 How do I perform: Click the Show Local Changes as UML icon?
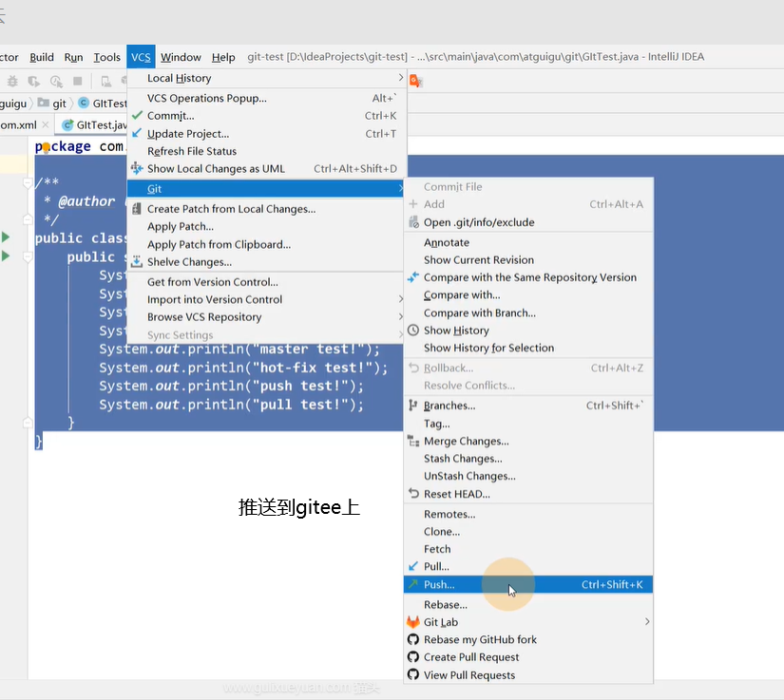point(137,168)
